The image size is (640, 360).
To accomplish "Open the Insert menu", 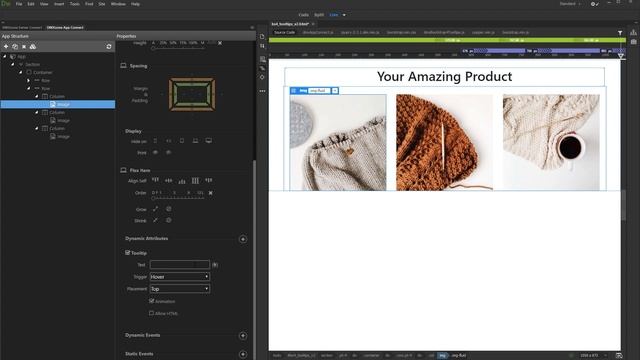I will pyautogui.click(x=59, y=4).
